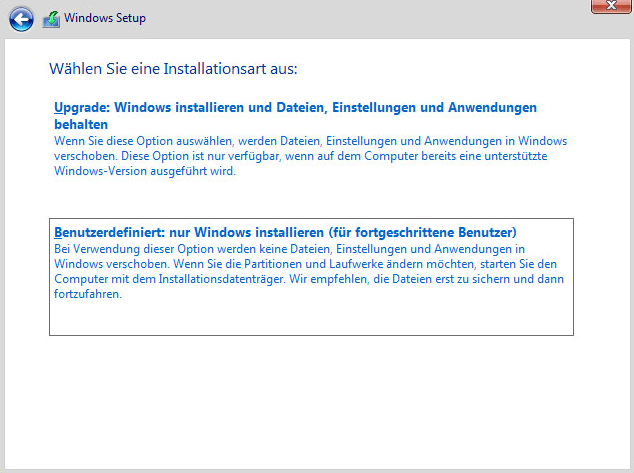
Task: Click the Windows Setup icon in title bar
Action: (x=51, y=19)
